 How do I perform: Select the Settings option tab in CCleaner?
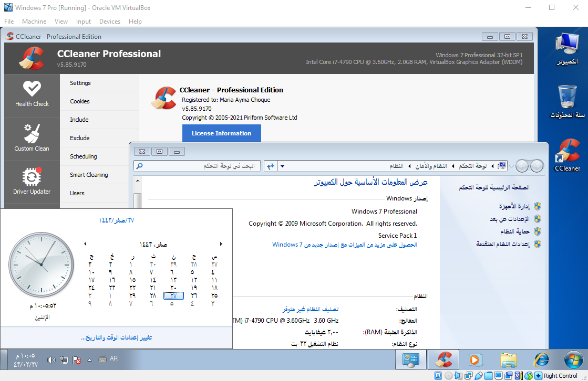pyautogui.click(x=99, y=83)
